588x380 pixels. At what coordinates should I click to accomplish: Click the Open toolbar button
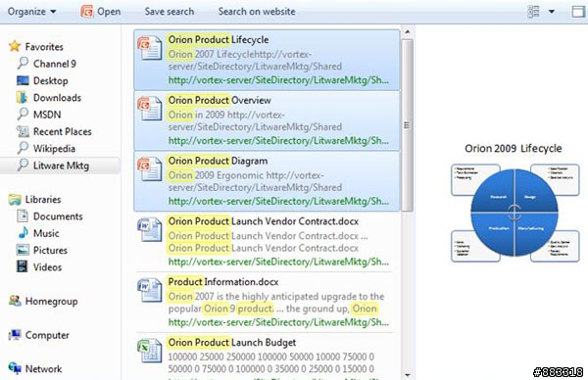click(x=101, y=12)
